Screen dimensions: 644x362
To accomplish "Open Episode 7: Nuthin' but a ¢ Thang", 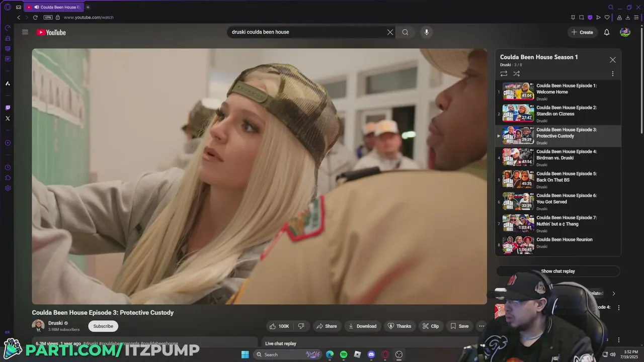I will click(558, 224).
